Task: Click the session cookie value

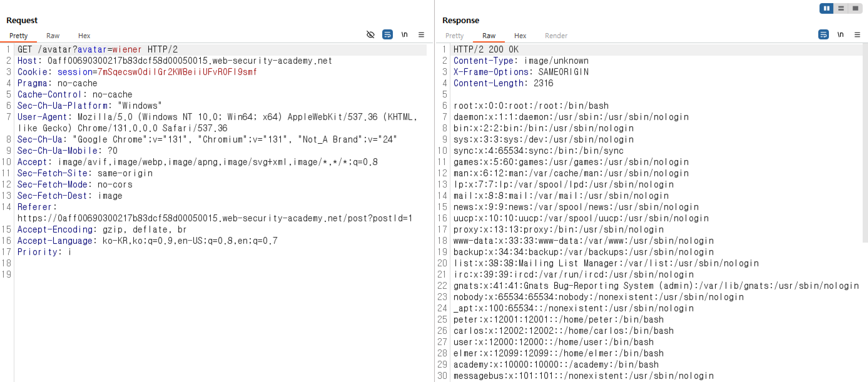Action: click(177, 72)
